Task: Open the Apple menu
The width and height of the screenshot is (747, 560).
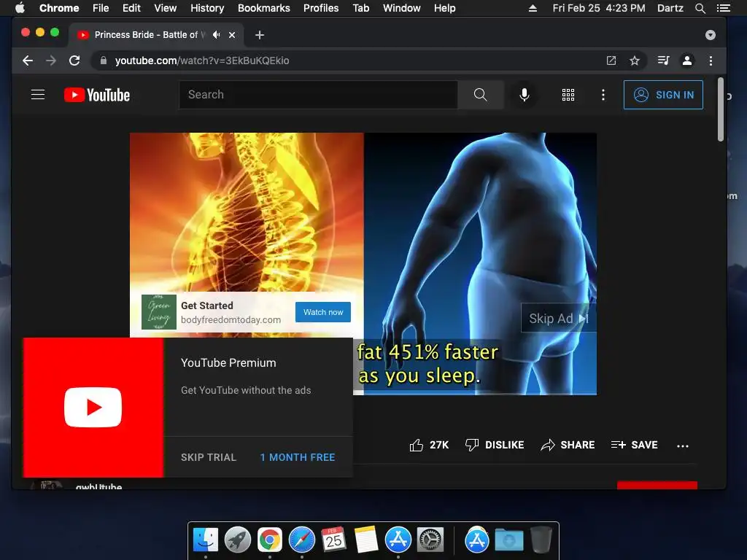Action: tap(20, 8)
